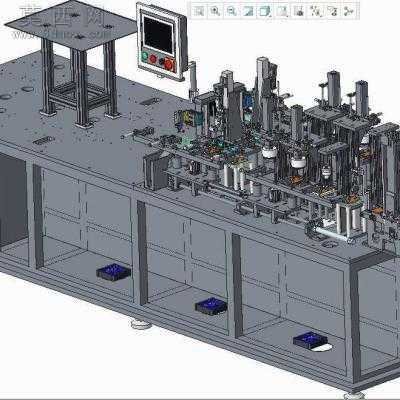Viewport: 400px width, 400px height.
Task: Open the Datum Display Filters icon
Action: click(315, 11)
